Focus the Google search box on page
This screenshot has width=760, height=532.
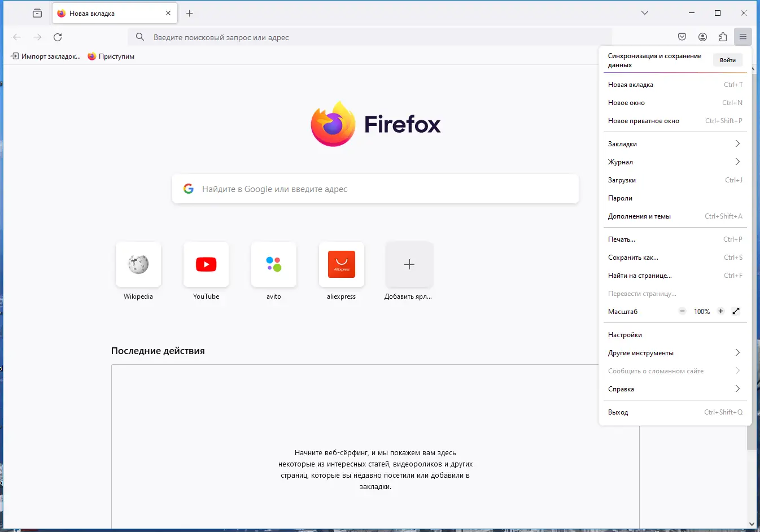[375, 189]
